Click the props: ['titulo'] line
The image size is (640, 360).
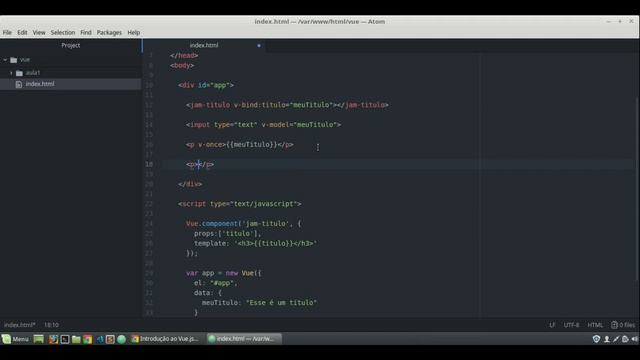tap(227, 234)
